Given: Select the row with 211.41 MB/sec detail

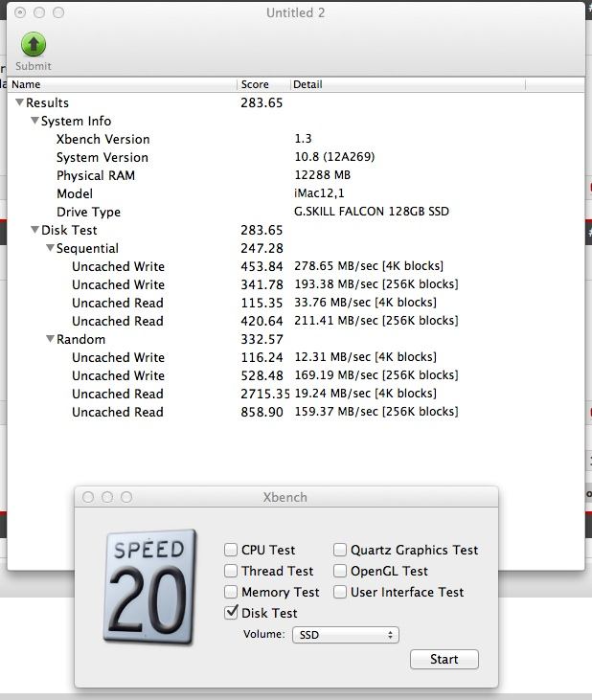Looking at the screenshot, I should click(x=296, y=321).
